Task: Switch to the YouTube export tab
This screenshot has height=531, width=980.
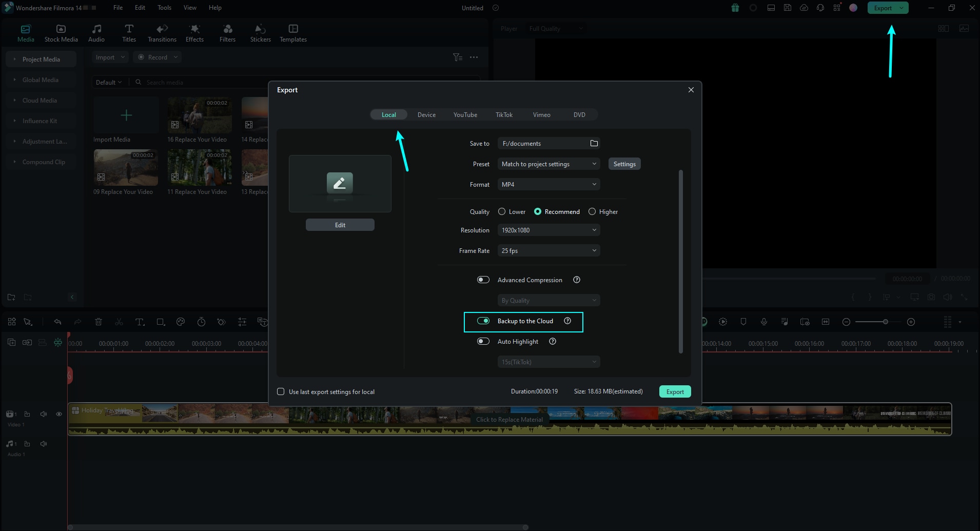Action: (465, 114)
